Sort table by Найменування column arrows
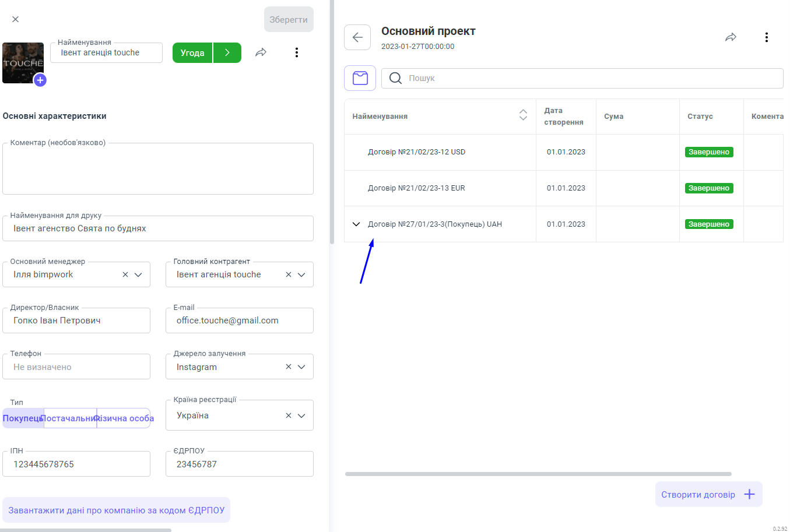Screen dimensions: 790x532 pyautogui.click(x=523, y=115)
